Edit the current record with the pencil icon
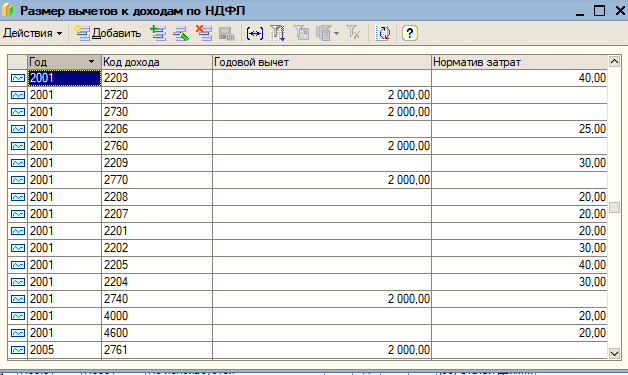The width and height of the screenshot is (628, 375). (x=181, y=33)
